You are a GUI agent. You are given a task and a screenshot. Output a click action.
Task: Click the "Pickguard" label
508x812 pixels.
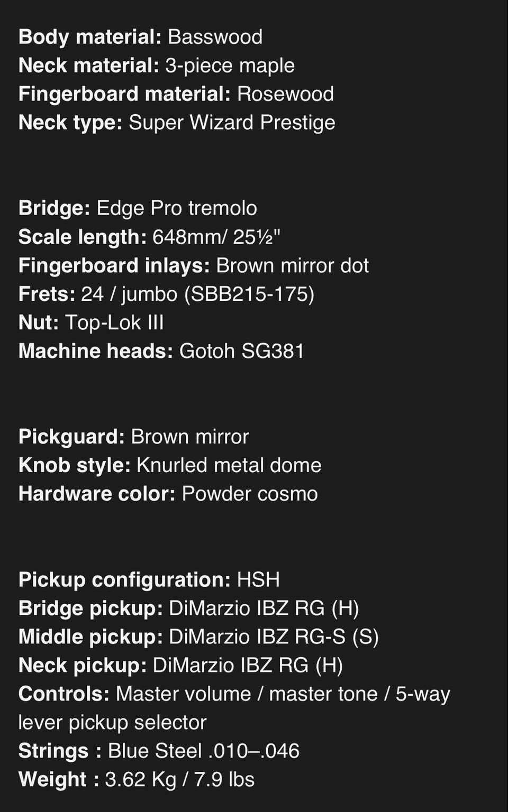pos(71,437)
